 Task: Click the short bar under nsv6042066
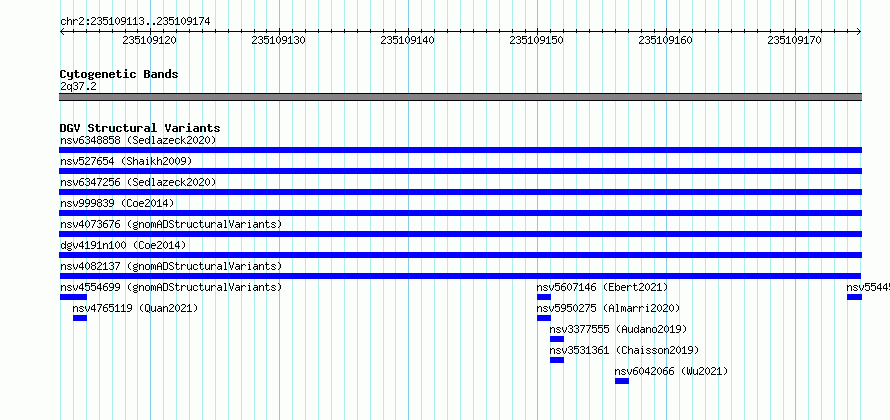[622, 381]
